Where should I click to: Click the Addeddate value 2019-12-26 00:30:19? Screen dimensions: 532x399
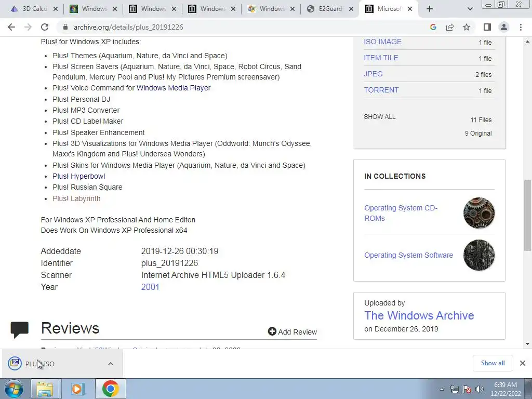[180, 251]
